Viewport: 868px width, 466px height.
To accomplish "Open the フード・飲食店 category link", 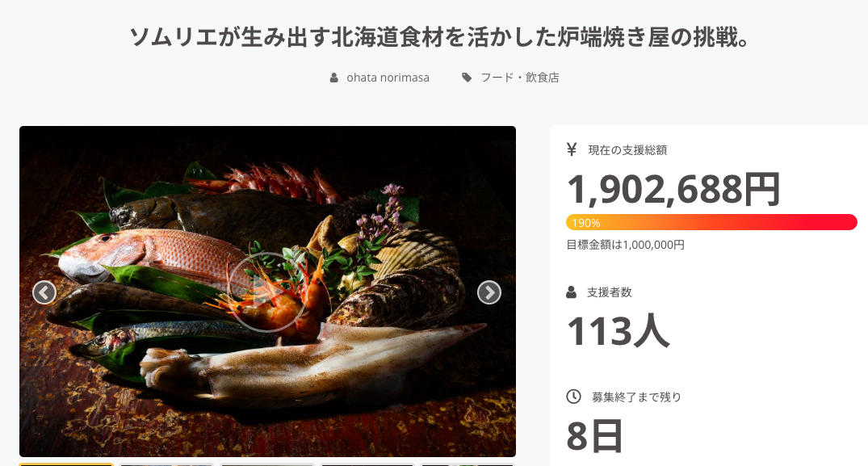I will click(519, 78).
